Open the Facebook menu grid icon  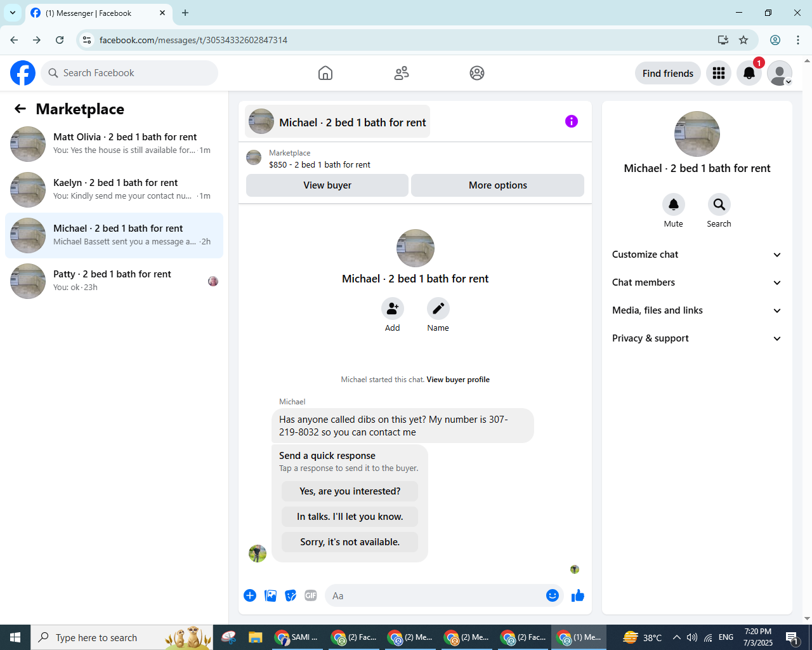(x=719, y=73)
